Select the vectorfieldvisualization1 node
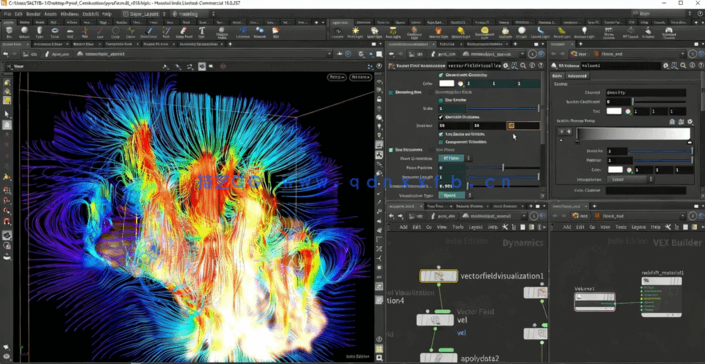Viewport: 705px width, 364px height. (x=439, y=276)
